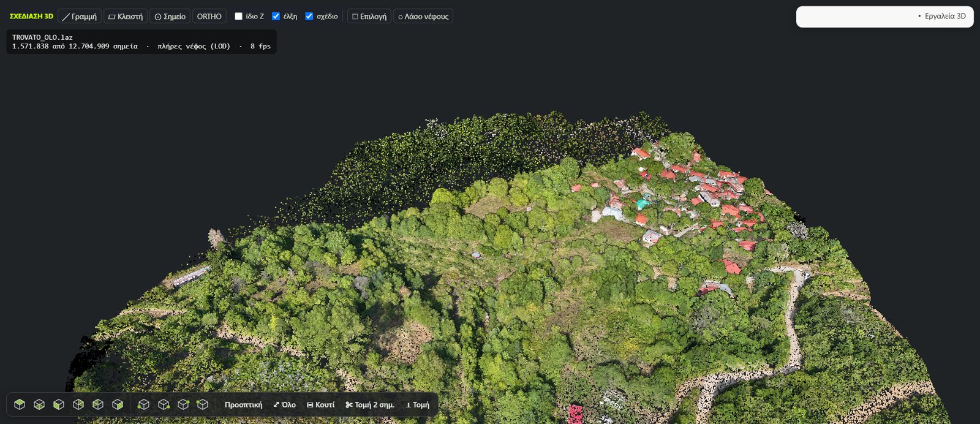Image resolution: width=980 pixels, height=424 pixels.
Task: Activate the Γραμμή line drawing tool
Action: click(80, 17)
